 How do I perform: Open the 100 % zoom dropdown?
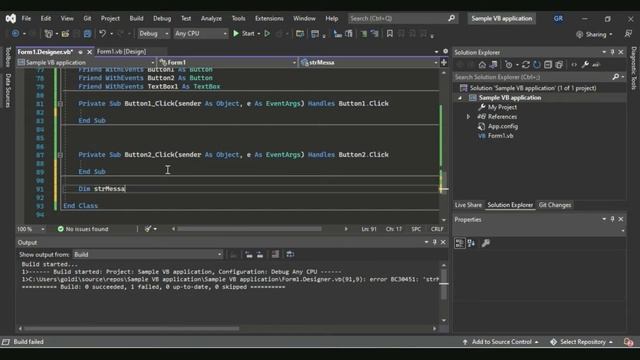(31, 229)
